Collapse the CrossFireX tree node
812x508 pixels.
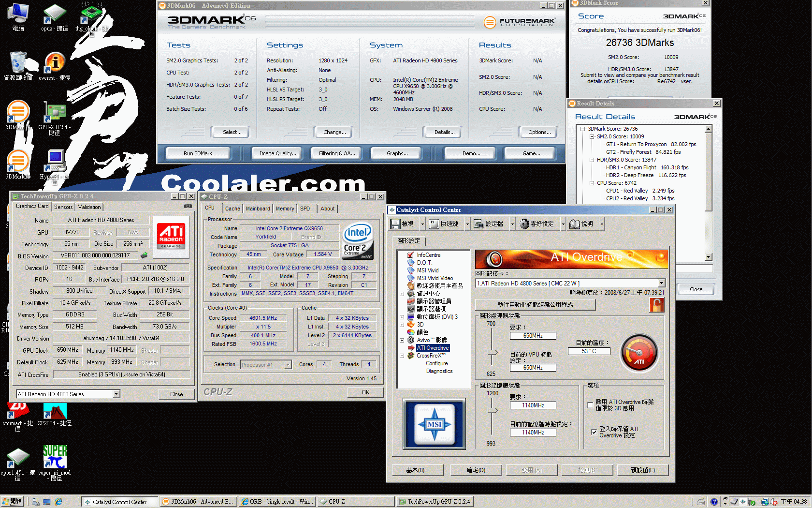402,356
